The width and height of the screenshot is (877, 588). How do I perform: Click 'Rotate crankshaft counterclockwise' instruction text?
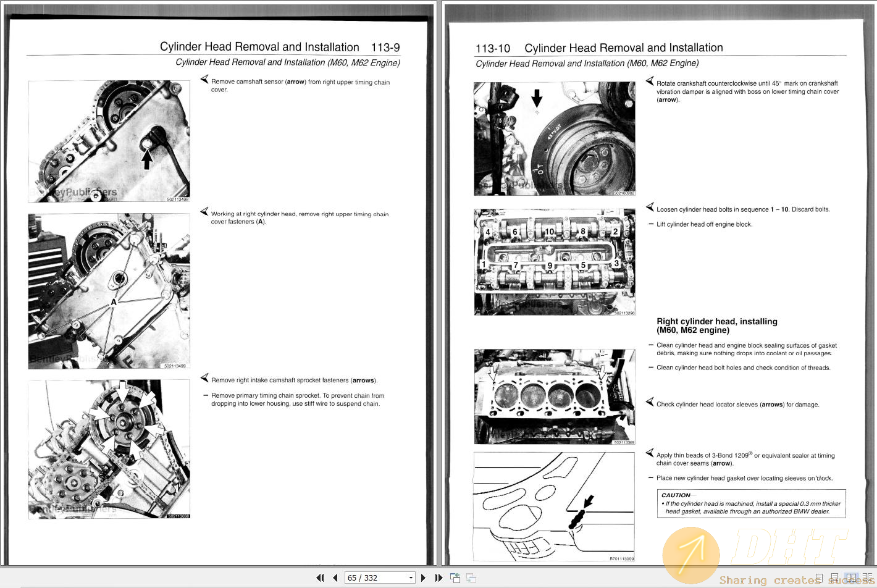(x=747, y=91)
